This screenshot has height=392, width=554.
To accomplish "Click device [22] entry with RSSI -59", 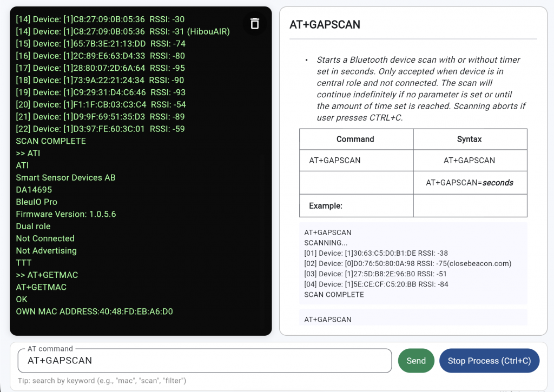I will (x=100, y=129).
